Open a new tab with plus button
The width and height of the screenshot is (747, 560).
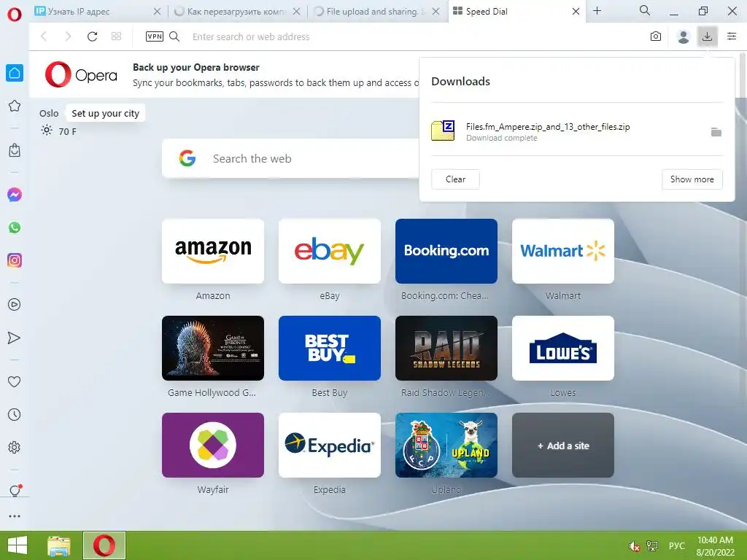pyautogui.click(x=597, y=10)
